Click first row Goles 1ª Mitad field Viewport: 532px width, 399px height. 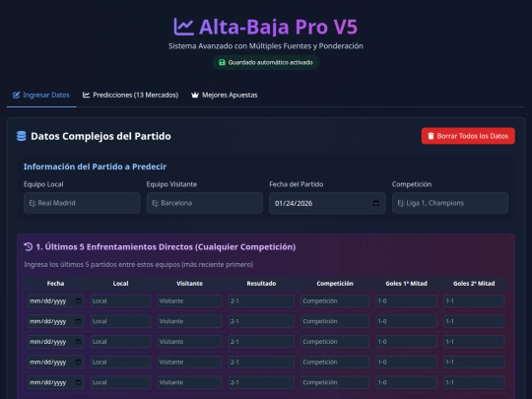[407, 300]
